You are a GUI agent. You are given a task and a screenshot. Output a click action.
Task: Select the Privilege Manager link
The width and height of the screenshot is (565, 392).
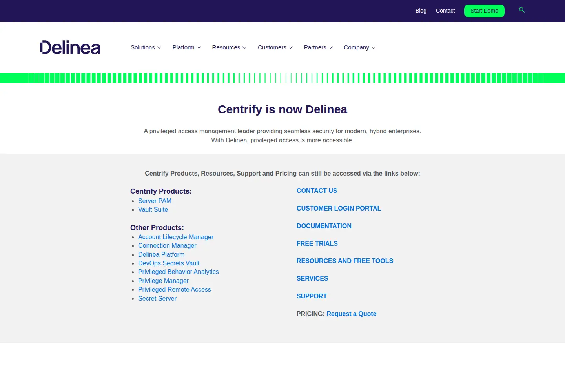point(163,281)
